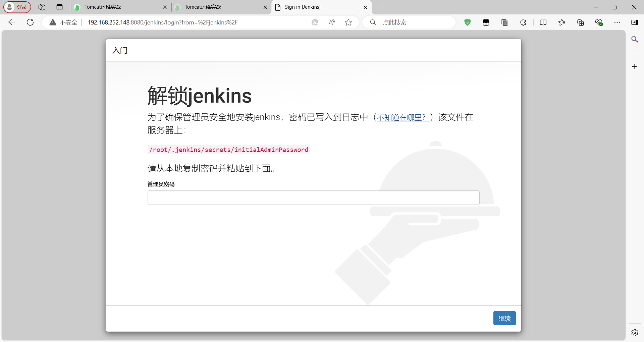The width and height of the screenshot is (644, 342).
Task: Open the black square extension icon
Action: [486, 22]
